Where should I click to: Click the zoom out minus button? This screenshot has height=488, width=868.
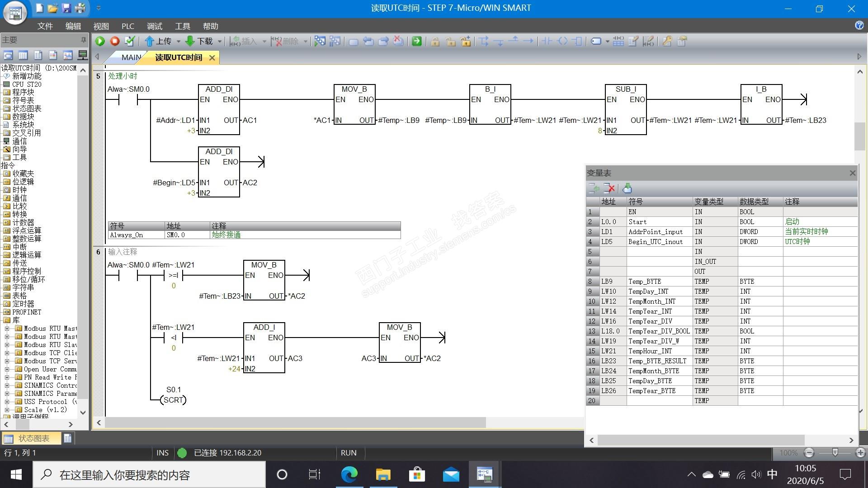(809, 453)
